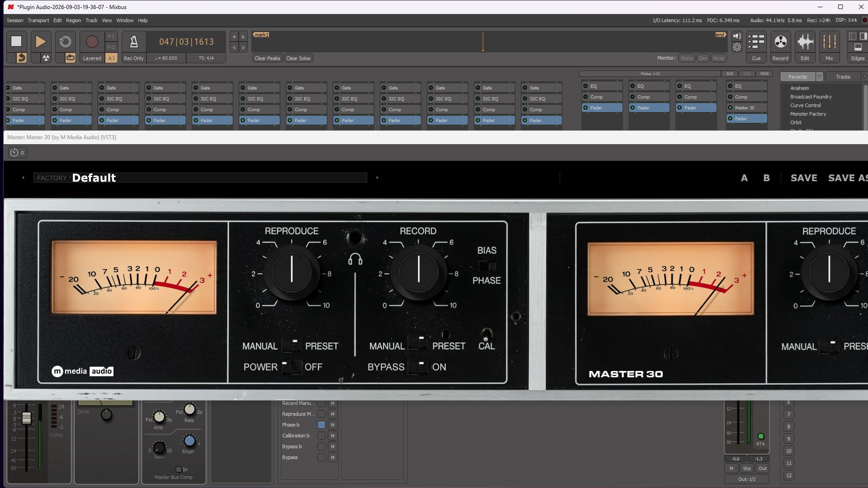Click the tempo field showing 80.000

tap(166, 58)
